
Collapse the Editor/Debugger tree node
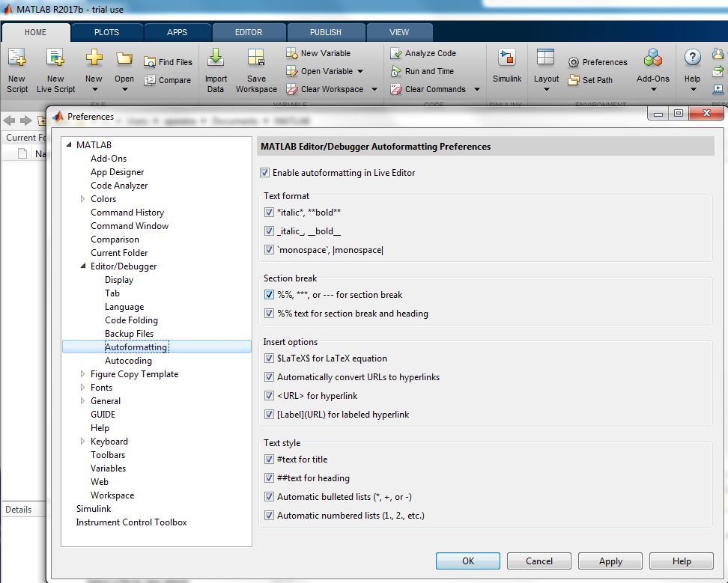pyautogui.click(x=82, y=266)
